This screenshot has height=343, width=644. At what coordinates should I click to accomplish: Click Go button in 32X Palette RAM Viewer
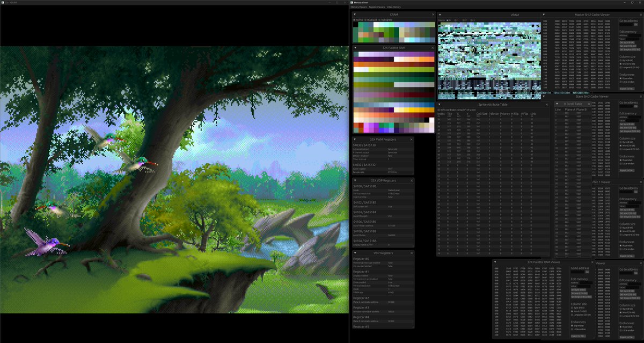587,272
